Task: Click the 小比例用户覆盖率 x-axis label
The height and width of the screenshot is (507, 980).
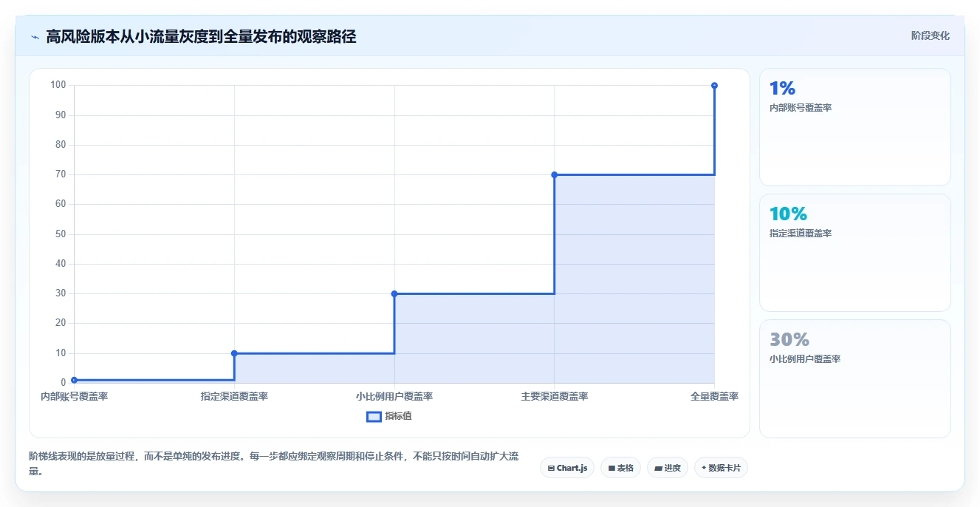Action: coord(394,397)
